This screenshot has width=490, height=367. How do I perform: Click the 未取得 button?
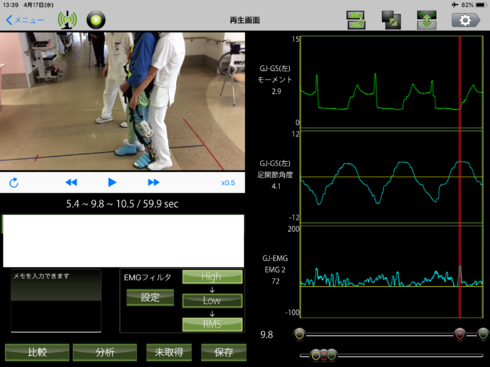point(169,352)
